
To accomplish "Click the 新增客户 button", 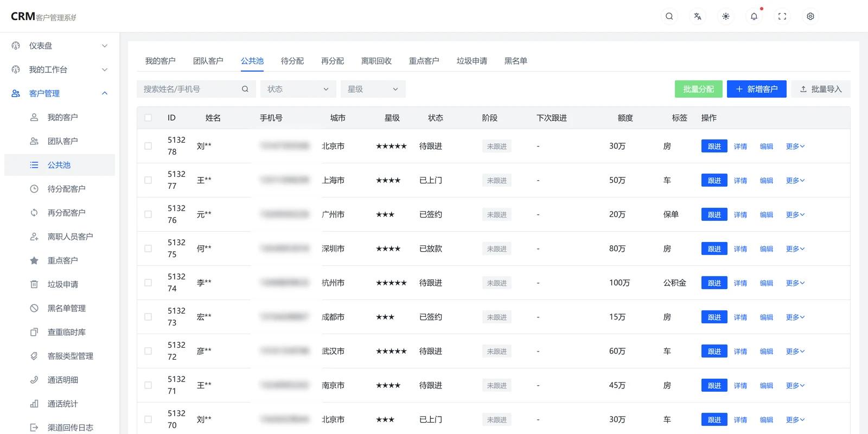I will 757,89.
